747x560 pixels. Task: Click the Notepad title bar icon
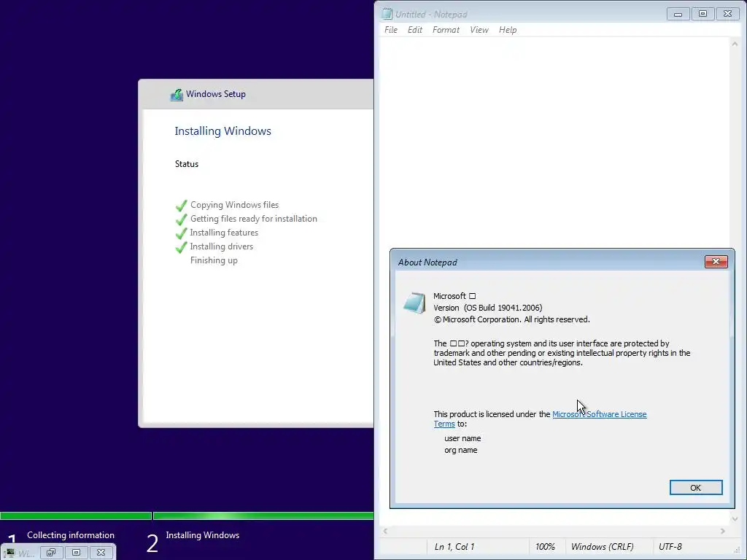click(x=387, y=15)
